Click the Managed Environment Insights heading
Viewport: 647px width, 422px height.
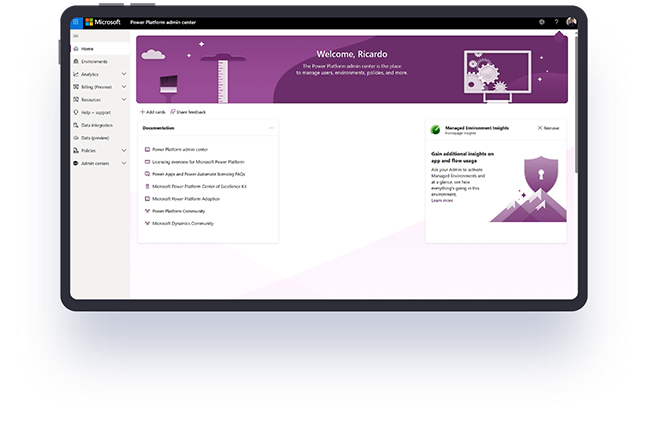tap(477, 128)
